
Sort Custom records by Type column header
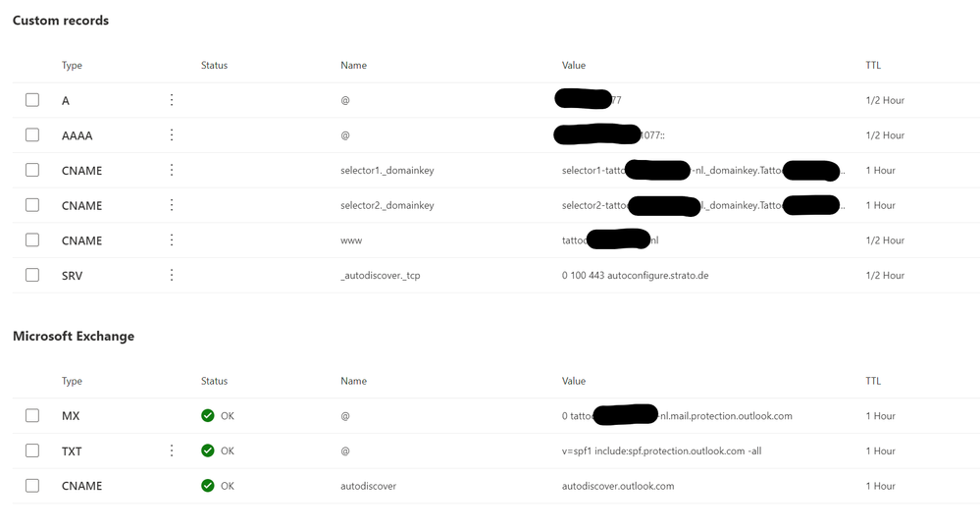click(72, 65)
